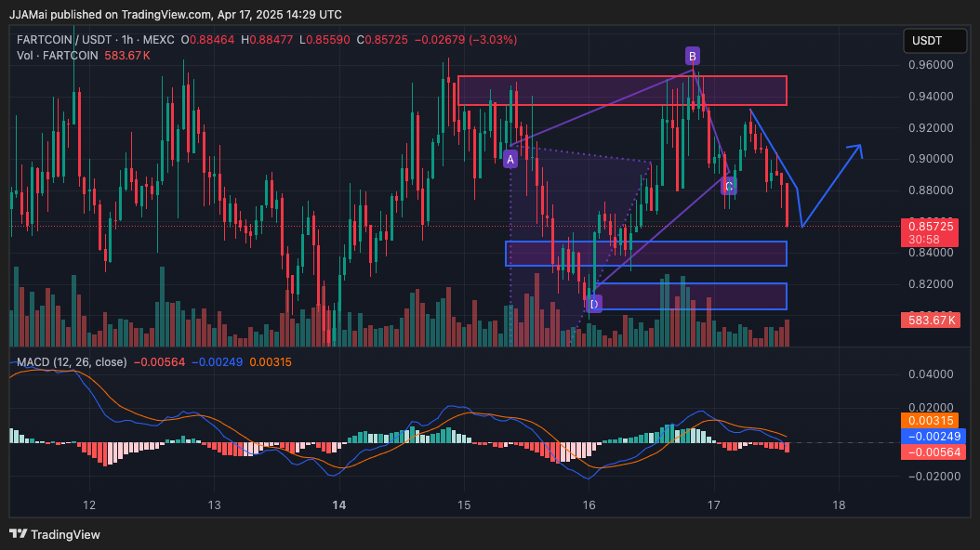Viewport: 980px width, 550px height.
Task: Click the 0.84000 price axis label
Action: [x=931, y=253]
